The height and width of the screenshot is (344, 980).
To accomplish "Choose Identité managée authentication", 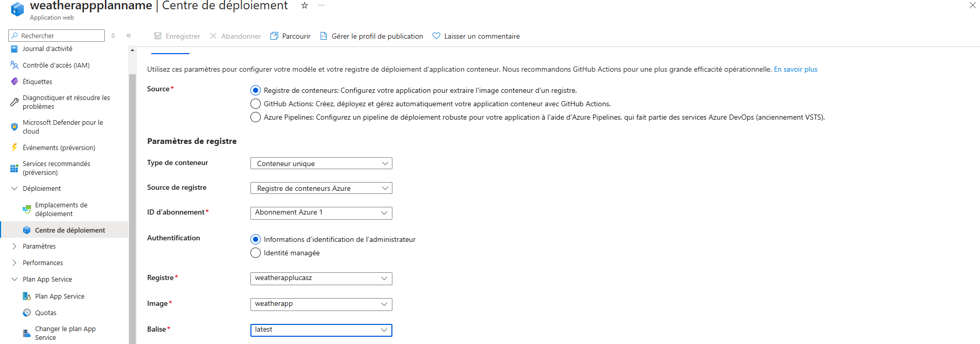I will click(x=256, y=253).
